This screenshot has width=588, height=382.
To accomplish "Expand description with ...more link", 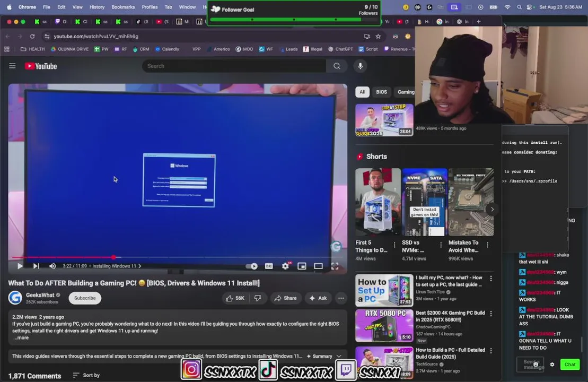I will (21, 338).
